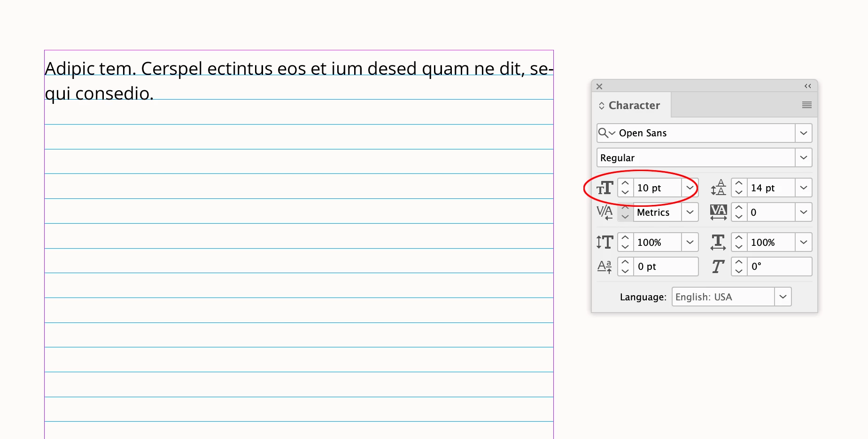The width and height of the screenshot is (868, 439).
Task: Click the vertical scale icon
Action: (x=604, y=242)
